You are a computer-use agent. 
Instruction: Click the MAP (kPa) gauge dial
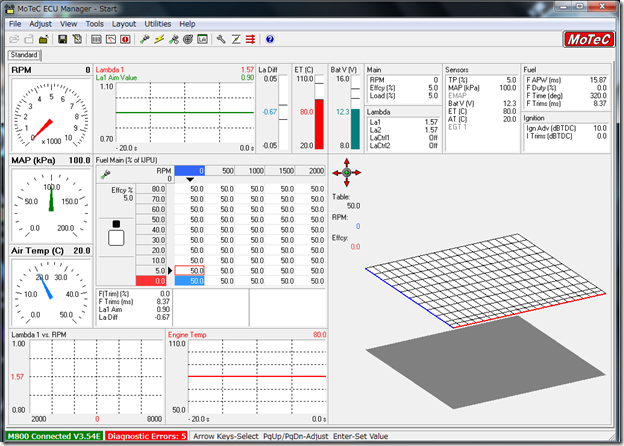coord(51,205)
